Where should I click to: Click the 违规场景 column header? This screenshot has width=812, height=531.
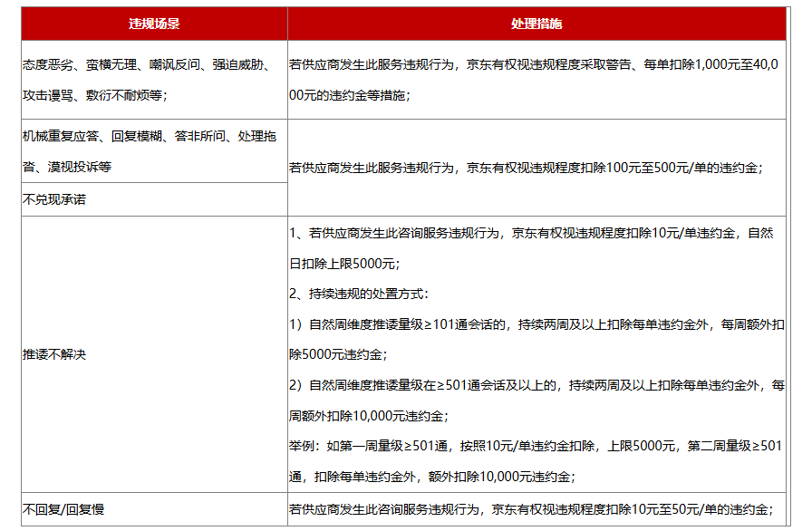[x=154, y=24]
